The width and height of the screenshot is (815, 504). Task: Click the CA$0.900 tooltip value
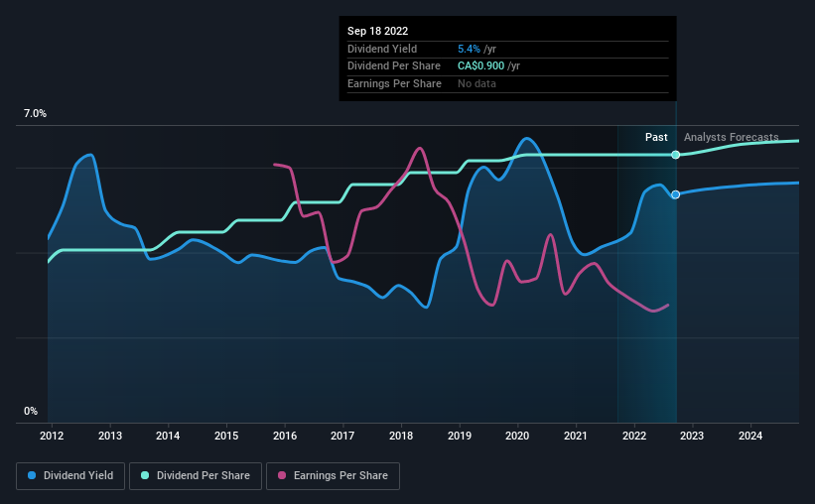(480, 66)
